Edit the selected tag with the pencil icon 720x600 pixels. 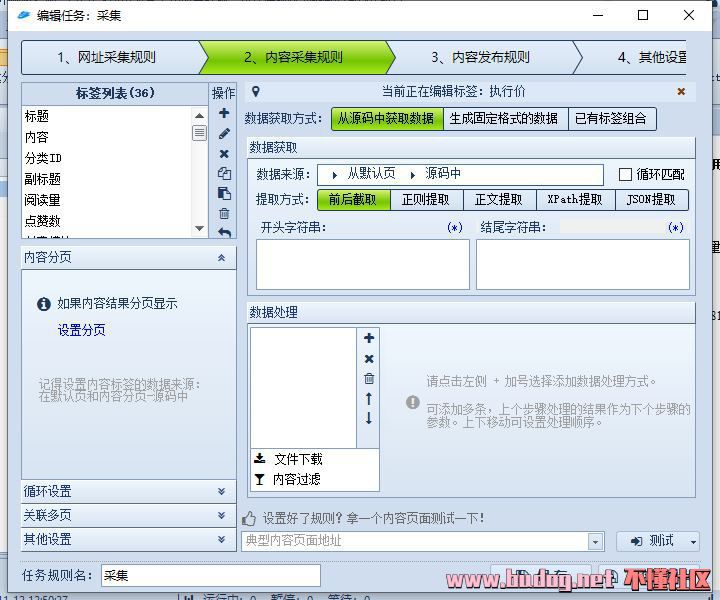pyautogui.click(x=224, y=134)
